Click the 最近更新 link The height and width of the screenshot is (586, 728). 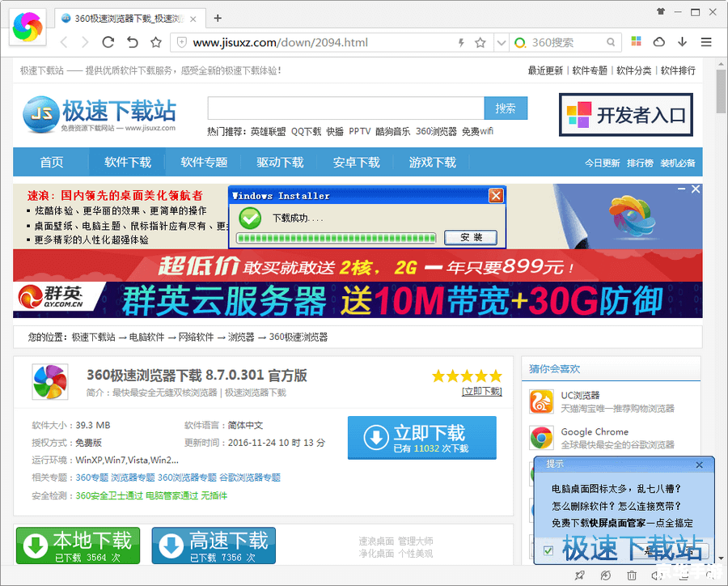(x=545, y=70)
